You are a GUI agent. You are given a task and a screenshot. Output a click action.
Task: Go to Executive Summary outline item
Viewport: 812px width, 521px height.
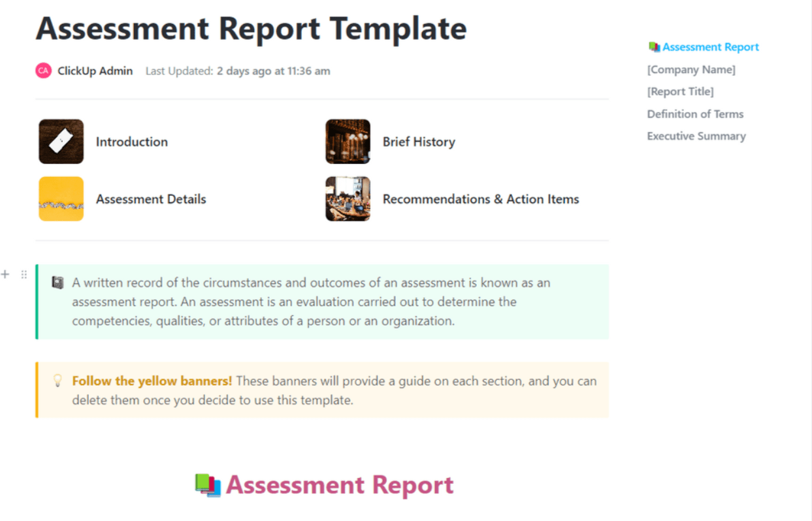click(696, 136)
